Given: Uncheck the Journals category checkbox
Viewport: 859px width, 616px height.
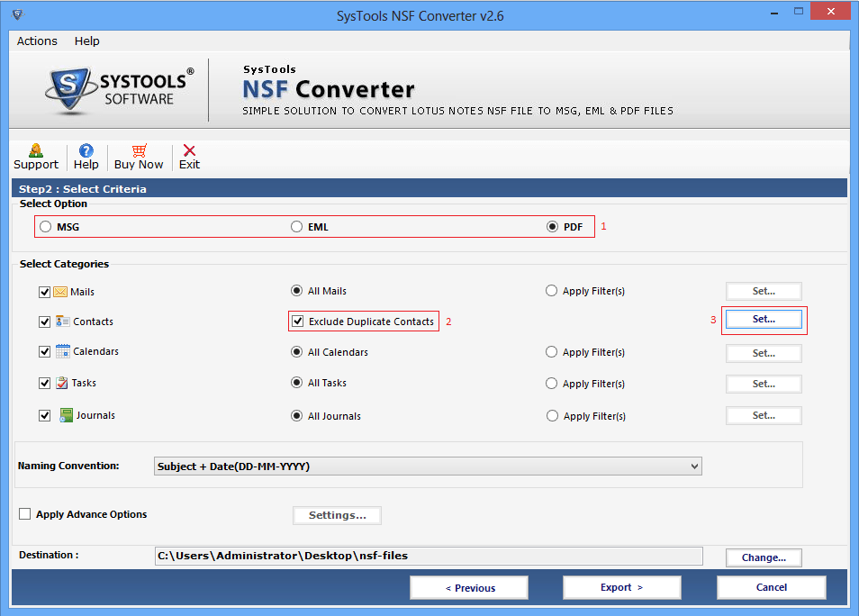Looking at the screenshot, I should click(x=44, y=415).
